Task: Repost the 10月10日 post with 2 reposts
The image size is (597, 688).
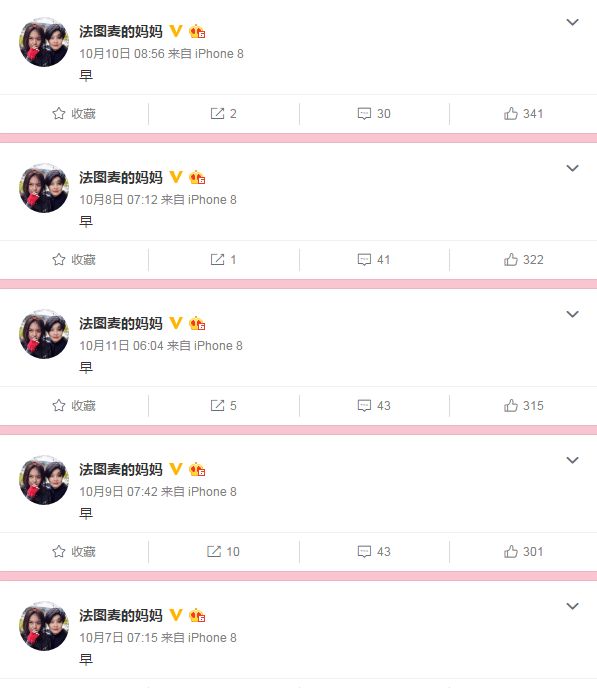Action: point(223,114)
